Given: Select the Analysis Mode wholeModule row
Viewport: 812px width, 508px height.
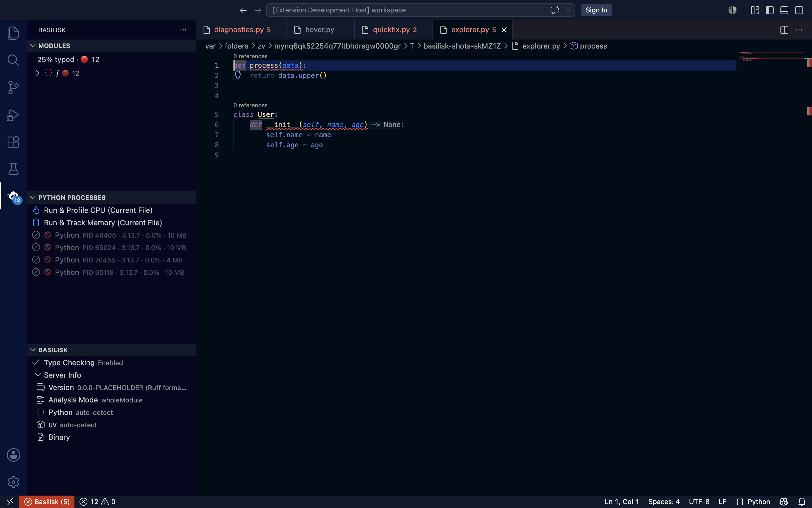Looking at the screenshot, I should coord(111,400).
